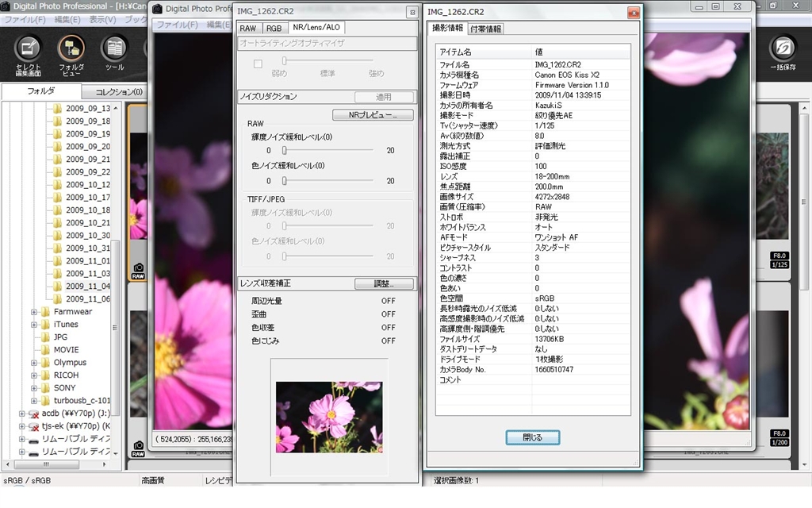The width and height of the screenshot is (812, 508).
Task: Switch to the RGB tab
Action: point(274,29)
